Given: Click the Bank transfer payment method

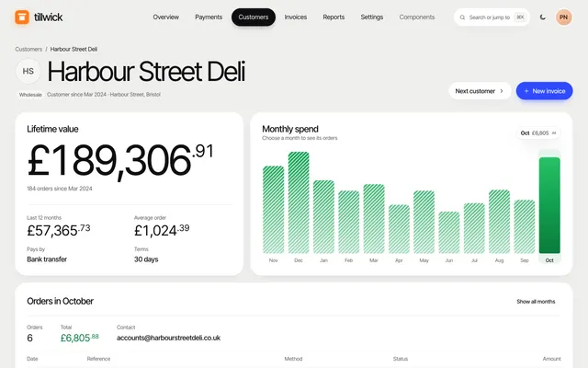Looking at the screenshot, I should click(47, 259).
